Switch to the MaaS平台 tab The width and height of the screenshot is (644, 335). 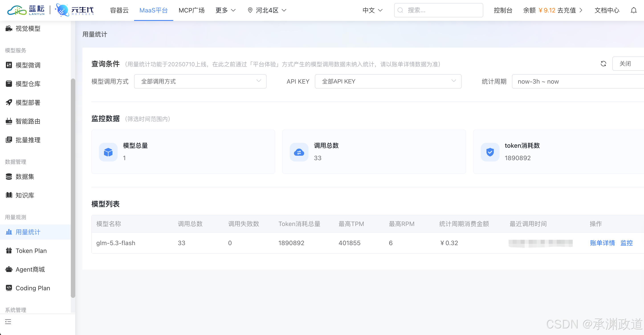click(x=153, y=10)
